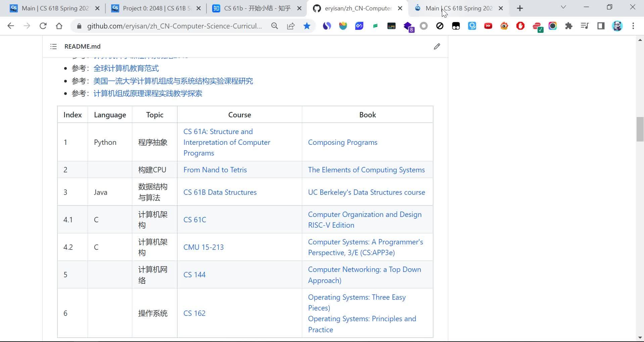Open the From Nand to Tetris link
Viewport: 644px width, 342px height.
[215, 170]
